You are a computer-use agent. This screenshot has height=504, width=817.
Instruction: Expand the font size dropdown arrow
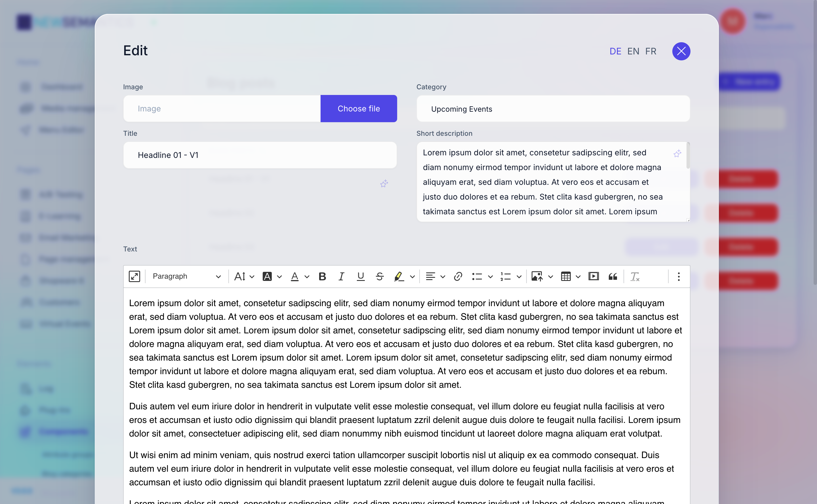252,277
